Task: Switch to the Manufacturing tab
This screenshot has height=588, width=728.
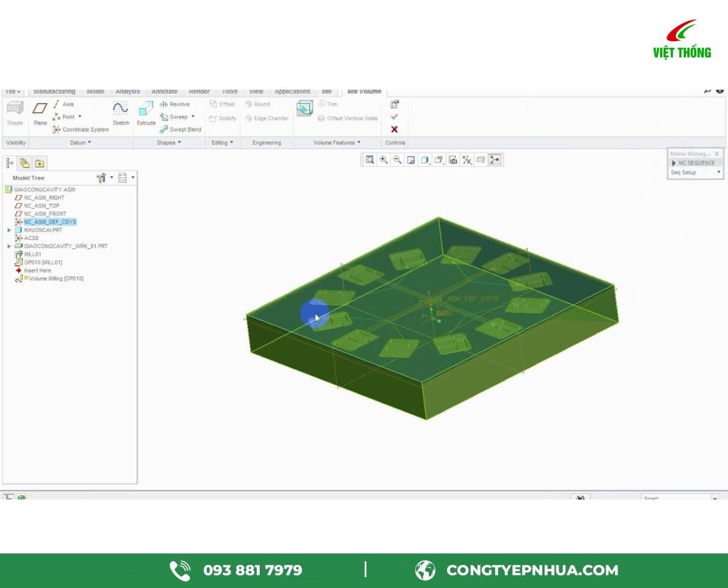Action: [55, 91]
